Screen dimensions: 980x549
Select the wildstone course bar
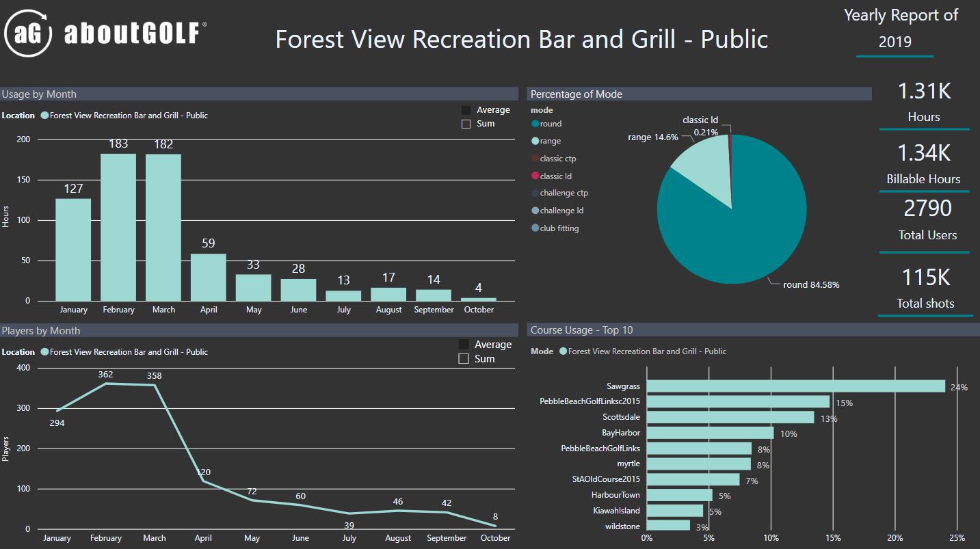coord(669,526)
